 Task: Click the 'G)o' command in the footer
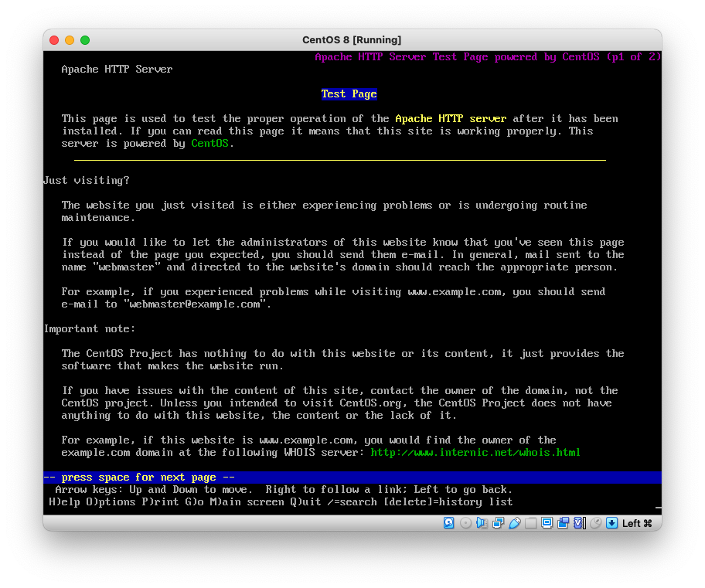coord(194,501)
